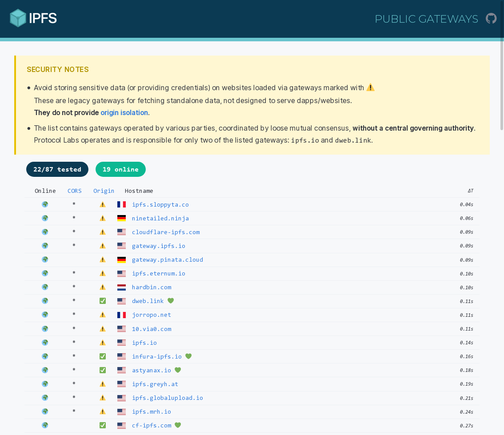504x435 pixels.
Task: Click the Netherlands flag beside hardbin.com
Action: (x=121, y=287)
